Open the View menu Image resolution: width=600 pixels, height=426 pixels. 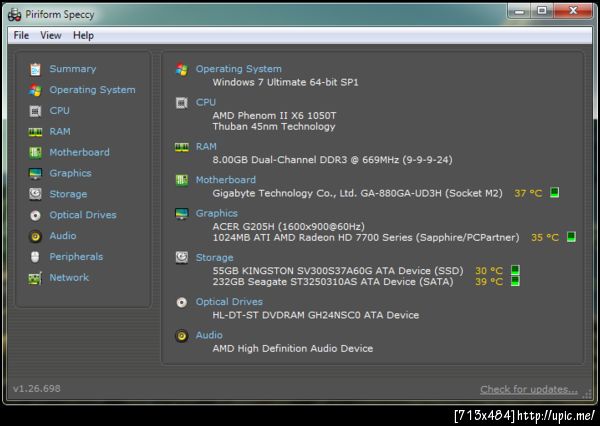click(51, 35)
